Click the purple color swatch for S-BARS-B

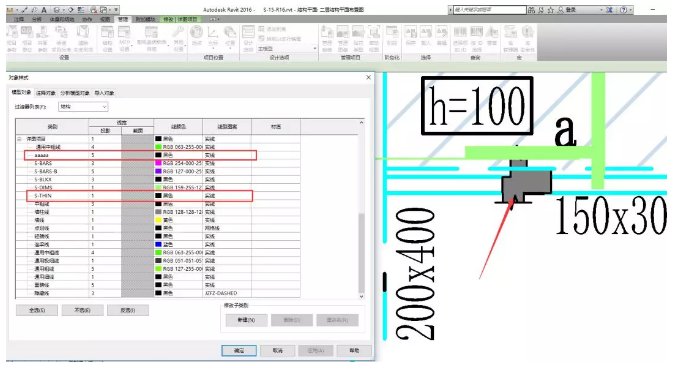(158, 171)
